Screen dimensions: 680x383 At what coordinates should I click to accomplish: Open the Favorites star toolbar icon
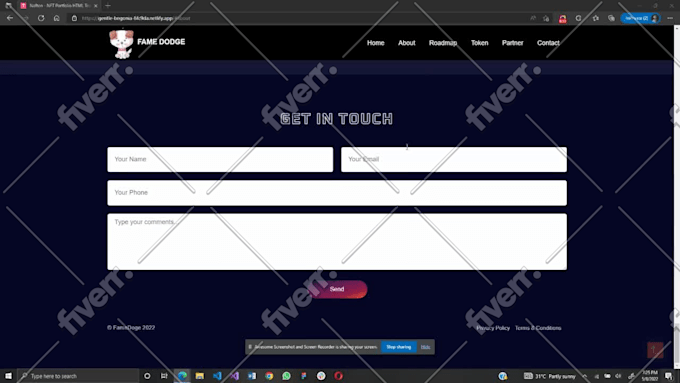click(x=595, y=18)
